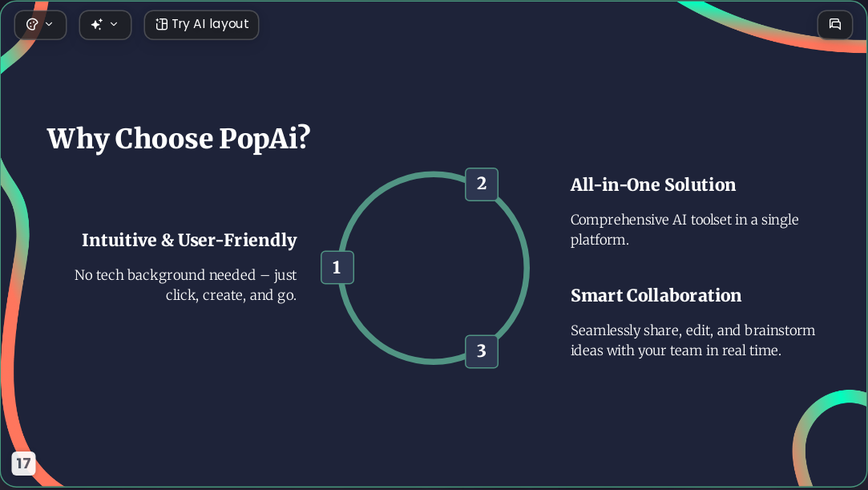Open the comments panel icon

(x=835, y=25)
